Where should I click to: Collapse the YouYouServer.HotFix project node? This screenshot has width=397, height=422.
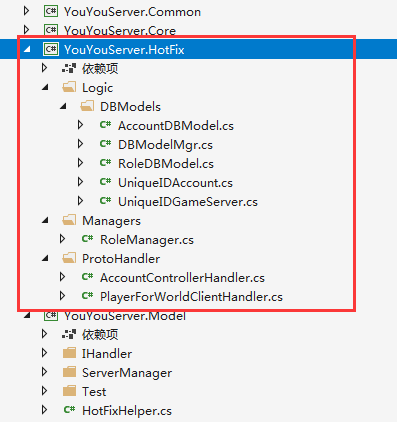pos(27,50)
